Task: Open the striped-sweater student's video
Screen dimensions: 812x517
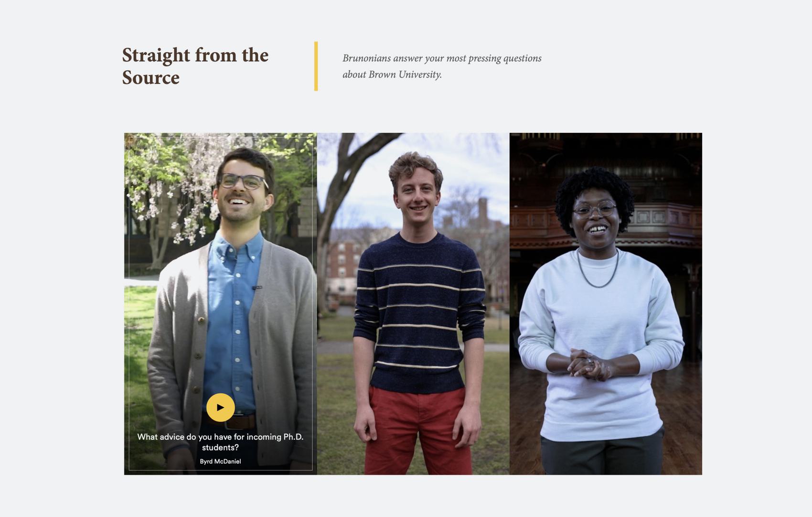Action: [413, 304]
